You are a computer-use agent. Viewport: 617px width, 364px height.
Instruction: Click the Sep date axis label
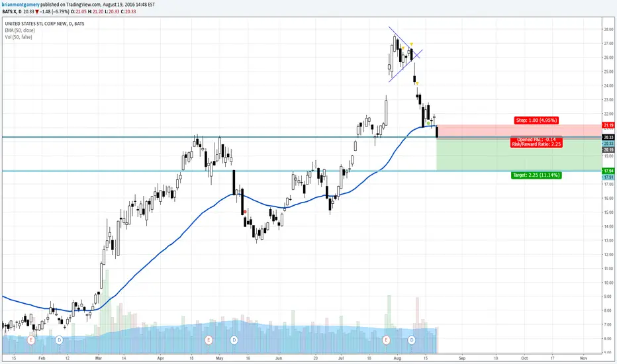pos(462,358)
